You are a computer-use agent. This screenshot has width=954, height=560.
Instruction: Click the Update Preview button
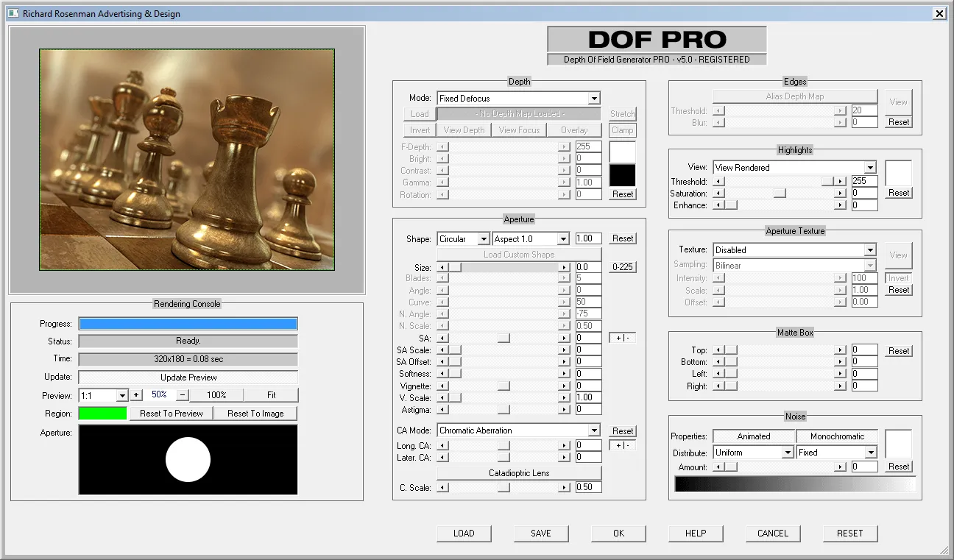click(x=188, y=377)
